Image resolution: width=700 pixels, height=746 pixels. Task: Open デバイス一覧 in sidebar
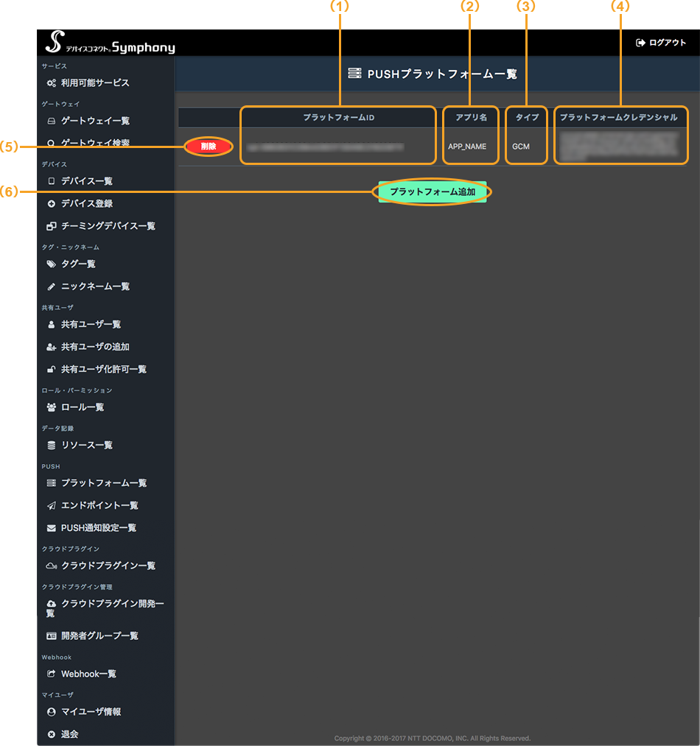[87, 181]
